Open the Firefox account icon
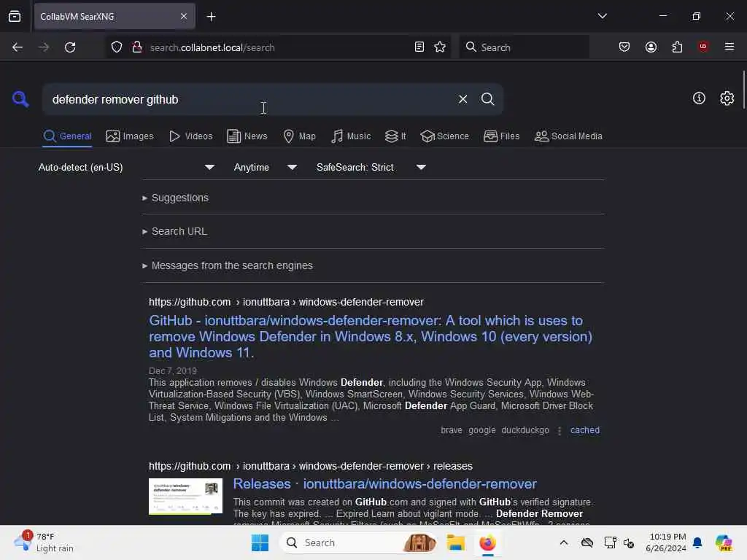Screen dimensions: 747x560 [651, 47]
